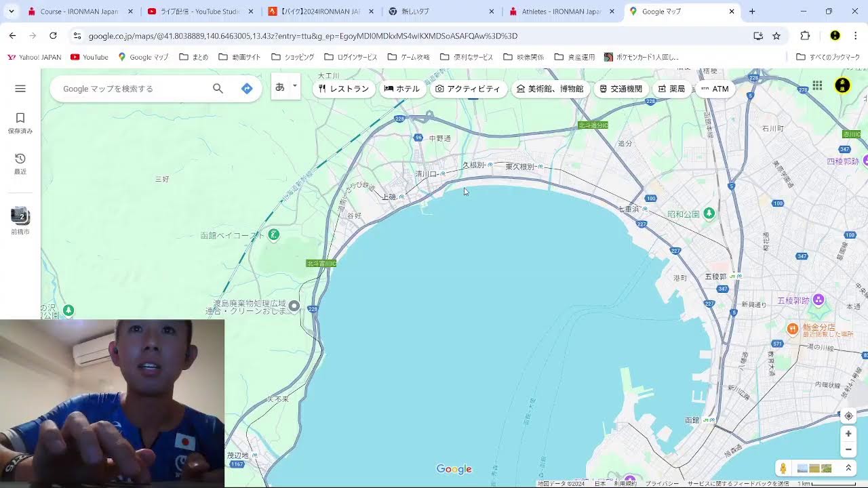The height and width of the screenshot is (488, 868).
Task: Click the 五稜郭跡 purple landmark marker
Action: point(818,300)
